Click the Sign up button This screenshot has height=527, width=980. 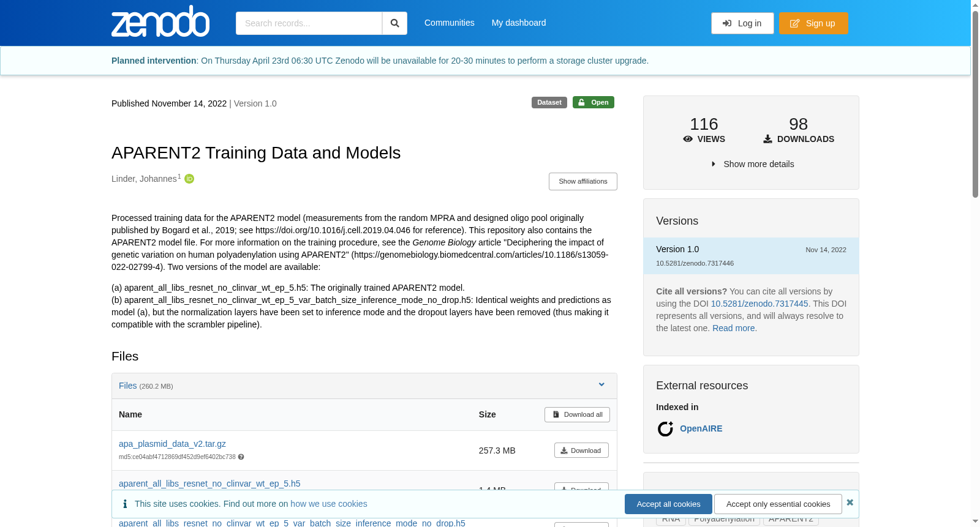tap(813, 23)
